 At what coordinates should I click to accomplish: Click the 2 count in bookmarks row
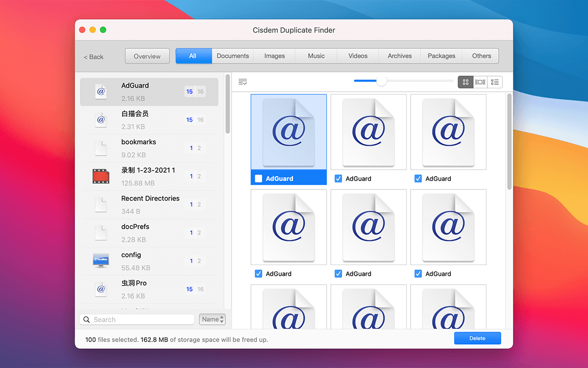[x=199, y=148]
